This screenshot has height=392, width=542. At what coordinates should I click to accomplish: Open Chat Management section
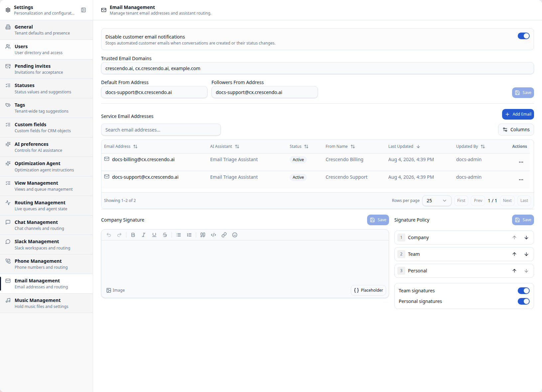click(x=47, y=225)
